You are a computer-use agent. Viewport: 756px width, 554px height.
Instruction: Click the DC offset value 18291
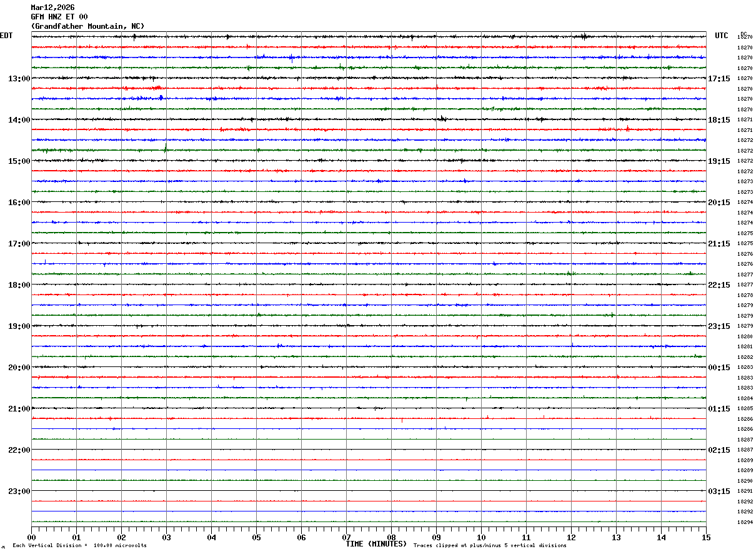(x=745, y=491)
